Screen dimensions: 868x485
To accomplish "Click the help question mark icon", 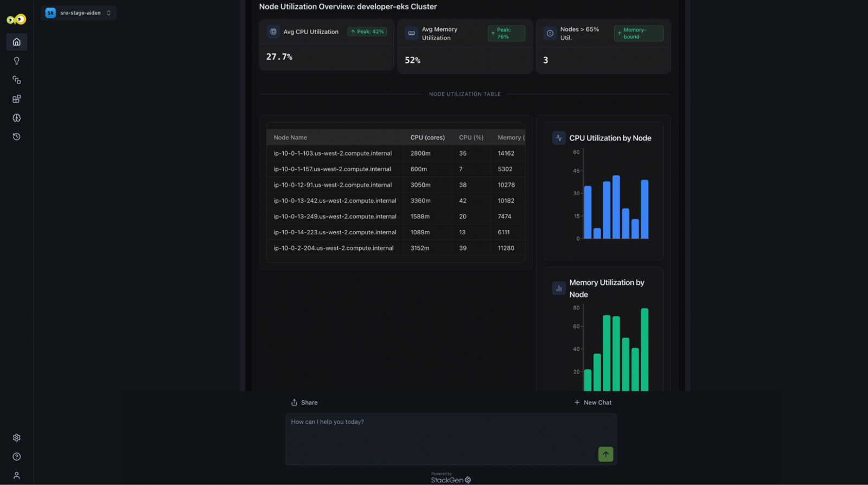I will [17, 457].
